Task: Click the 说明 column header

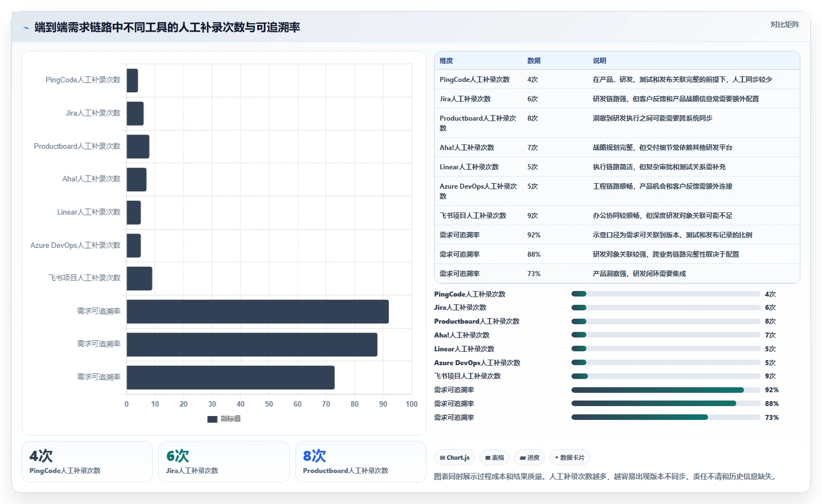Action: 600,61
